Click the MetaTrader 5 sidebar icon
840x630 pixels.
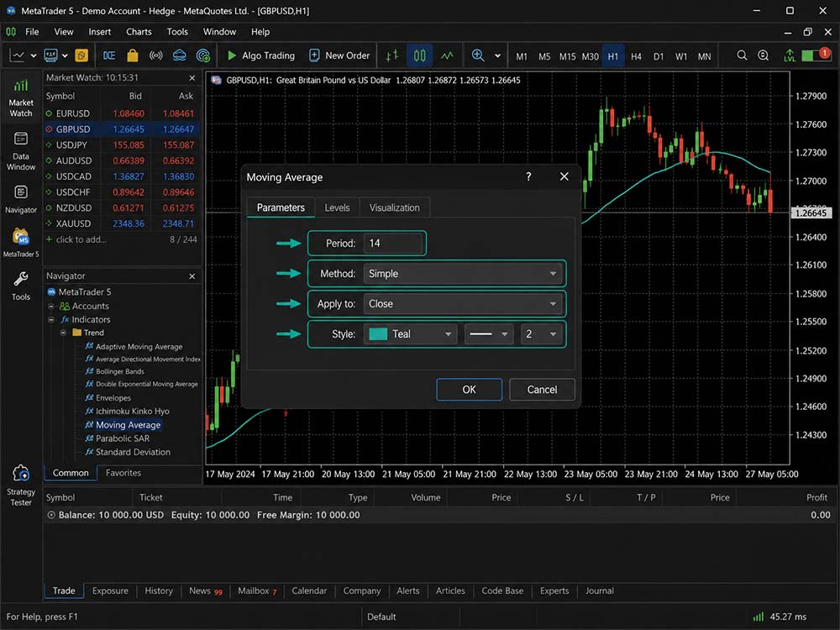[x=21, y=242]
